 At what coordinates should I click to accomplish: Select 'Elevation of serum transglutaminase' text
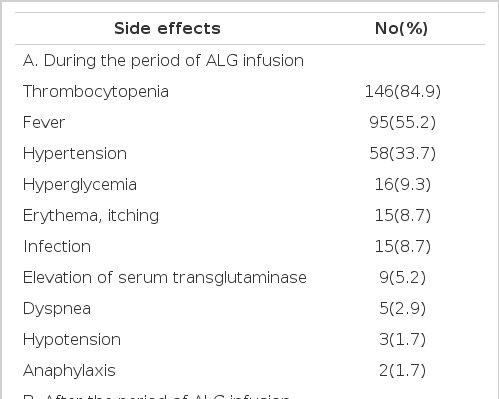pyautogui.click(x=165, y=278)
